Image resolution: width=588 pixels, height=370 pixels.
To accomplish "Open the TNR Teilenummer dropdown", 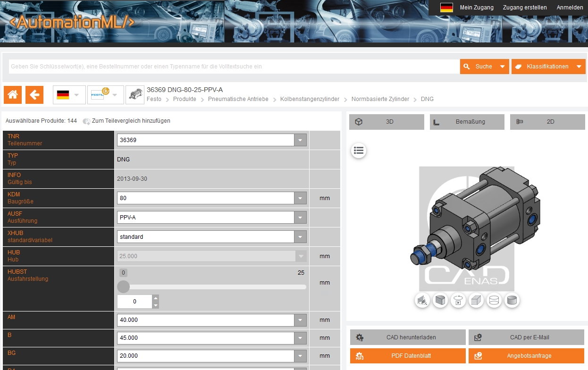I will click(x=300, y=140).
